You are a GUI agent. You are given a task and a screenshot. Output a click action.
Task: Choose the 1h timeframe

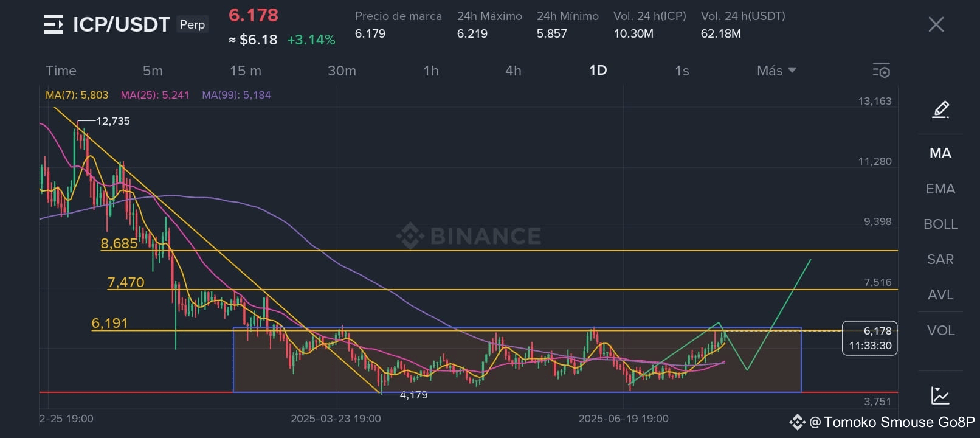pyautogui.click(x=431, y=71)
